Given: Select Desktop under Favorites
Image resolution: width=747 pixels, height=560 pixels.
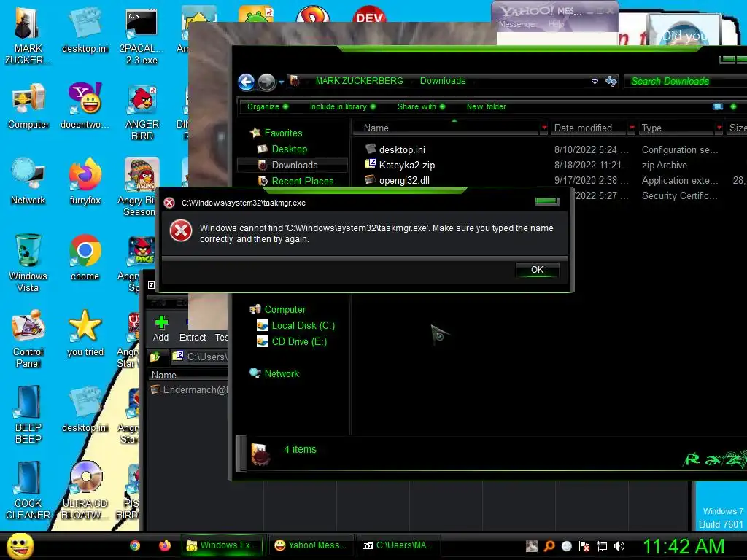Looking at the screenshot, I should (x=289, y=149).
